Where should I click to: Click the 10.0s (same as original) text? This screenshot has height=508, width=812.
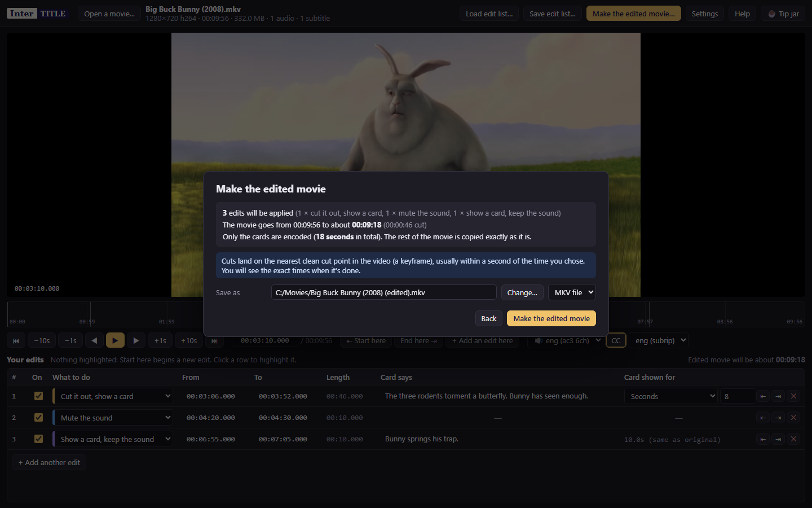click(672, 440)
